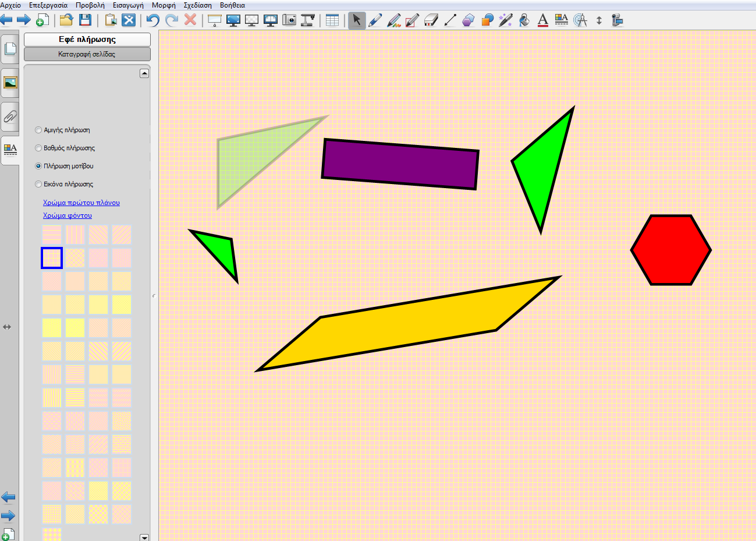Select the blue Pen tool
Screen dimensions: 756x541
[375, 20]
